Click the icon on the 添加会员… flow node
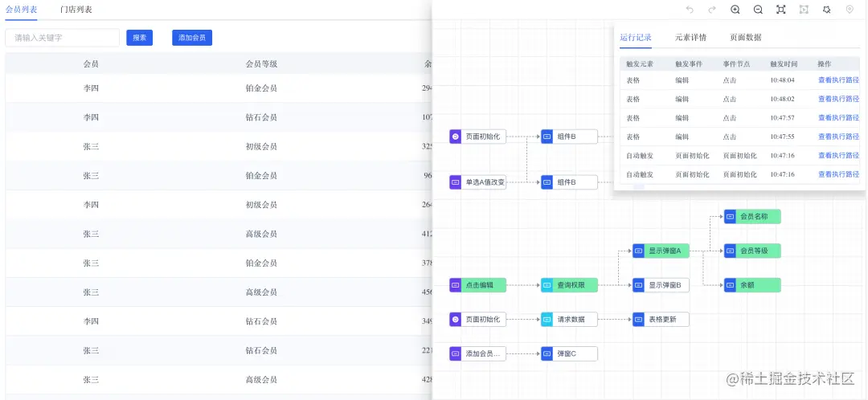The height and width of the screenshot is (400, 868). [455, 353]
